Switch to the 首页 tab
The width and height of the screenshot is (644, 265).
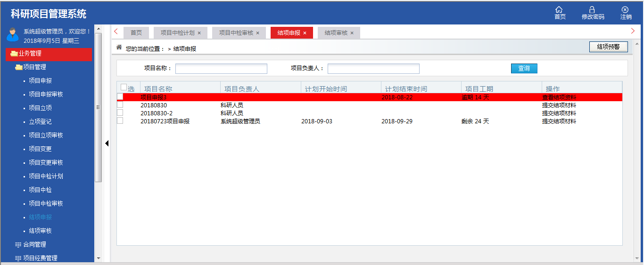pyautogui.click(x=136, y=33)
